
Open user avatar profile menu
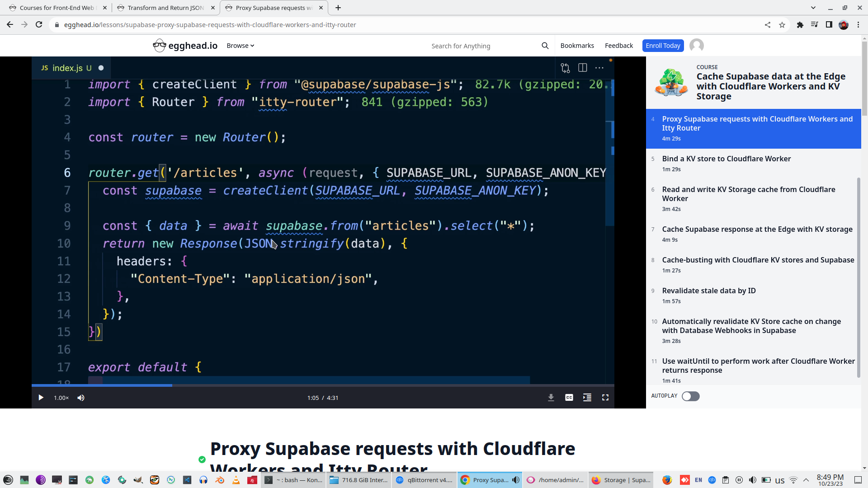(x=696, y=46)
